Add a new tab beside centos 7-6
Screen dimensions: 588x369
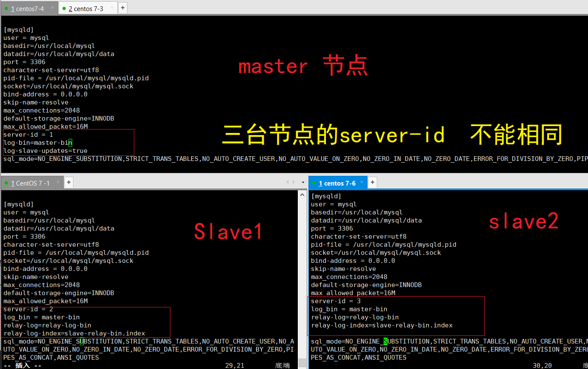(372, 182)
